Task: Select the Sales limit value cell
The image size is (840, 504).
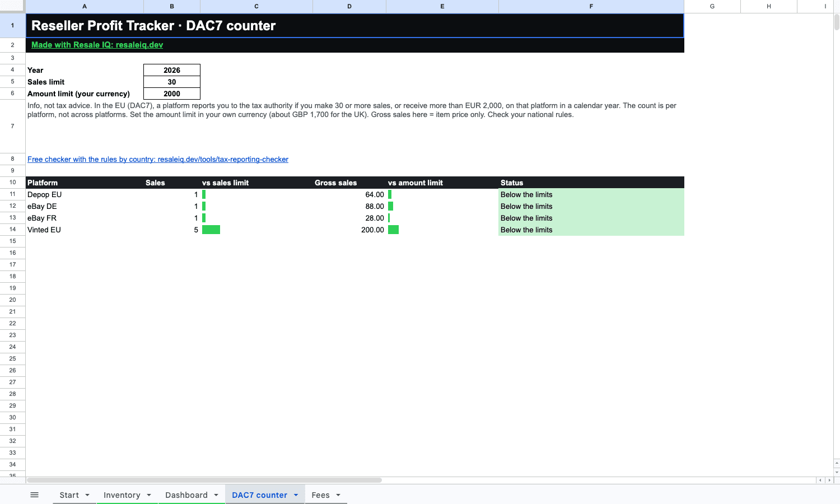Action: [x=172, y=82]
